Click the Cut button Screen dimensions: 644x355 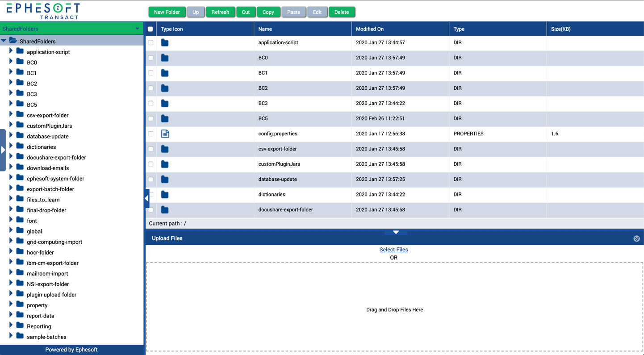click(246, 12)
